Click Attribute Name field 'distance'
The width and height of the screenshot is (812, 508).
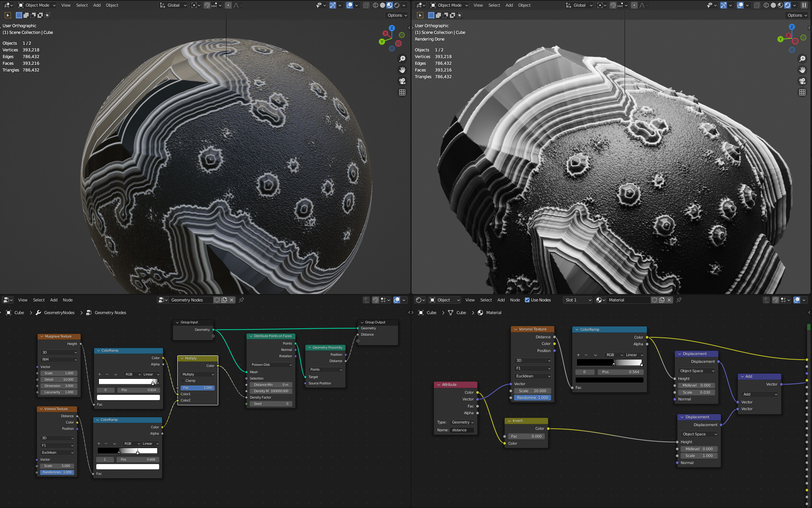(462, 430)
